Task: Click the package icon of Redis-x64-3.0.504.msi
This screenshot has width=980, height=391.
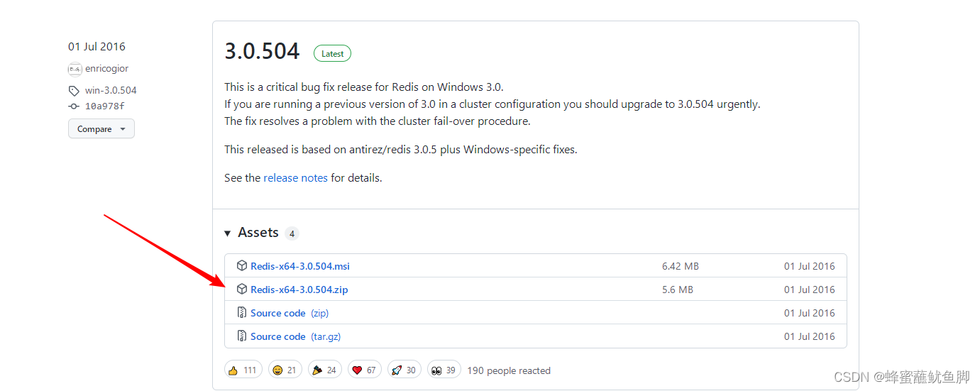Action: point(242,266)
